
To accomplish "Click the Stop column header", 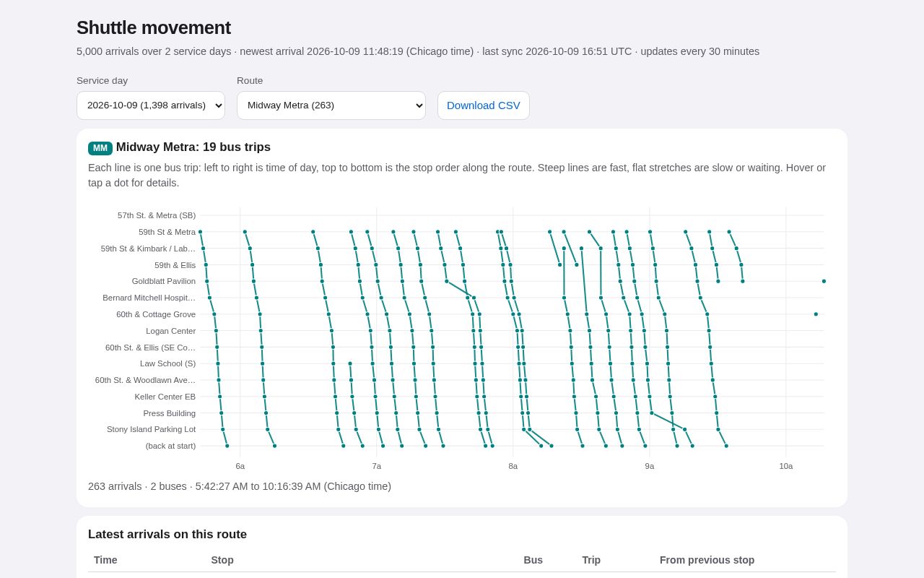I will pos(222,560).
